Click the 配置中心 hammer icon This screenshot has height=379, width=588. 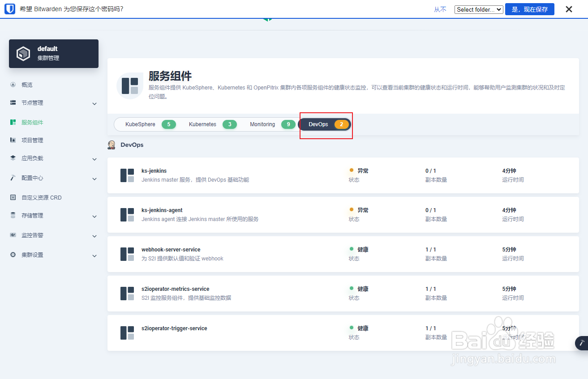(13, 178)
